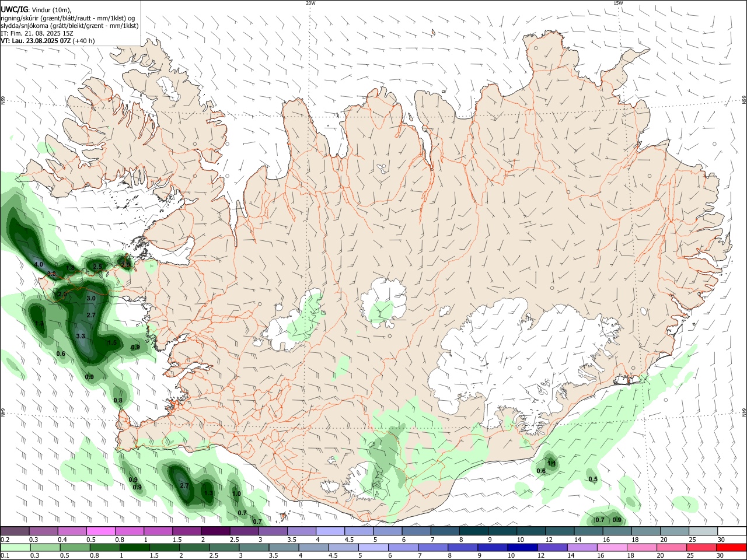Click the bright magenta 0.5–0.8 swatch in upper legend row
747x560 pixels.
tap(100, 531)
